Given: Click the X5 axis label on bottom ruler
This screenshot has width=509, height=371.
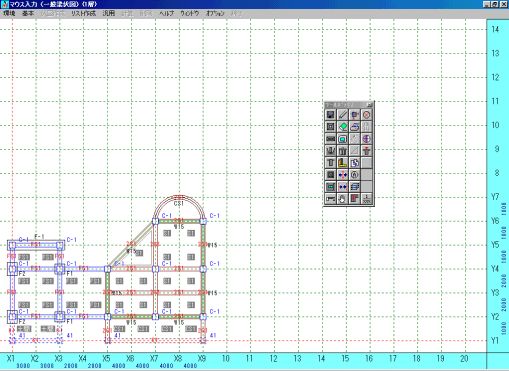Looking at the screenshot, I should click(x=106, y=359).
